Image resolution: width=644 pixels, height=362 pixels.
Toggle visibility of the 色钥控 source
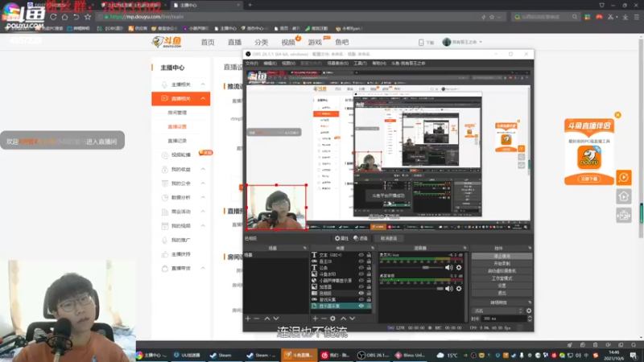click(361, 293)
